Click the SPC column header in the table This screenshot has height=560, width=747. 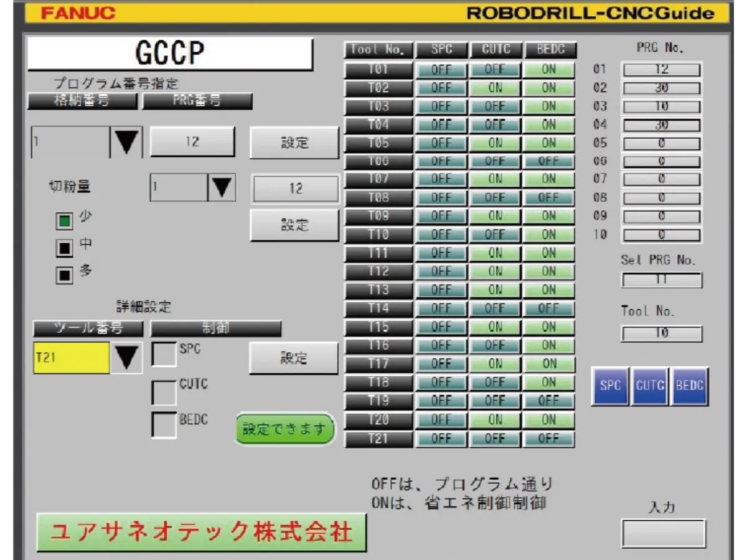441,50
